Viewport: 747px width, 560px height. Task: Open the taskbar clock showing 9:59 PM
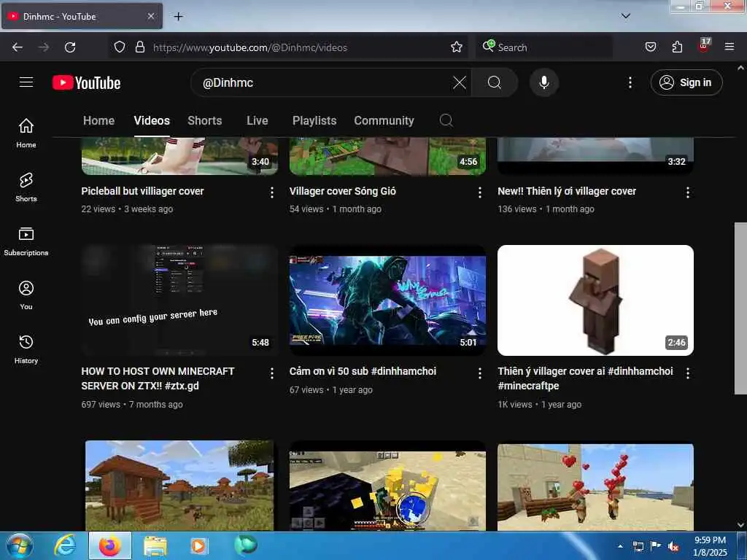[x=710, y=546]
